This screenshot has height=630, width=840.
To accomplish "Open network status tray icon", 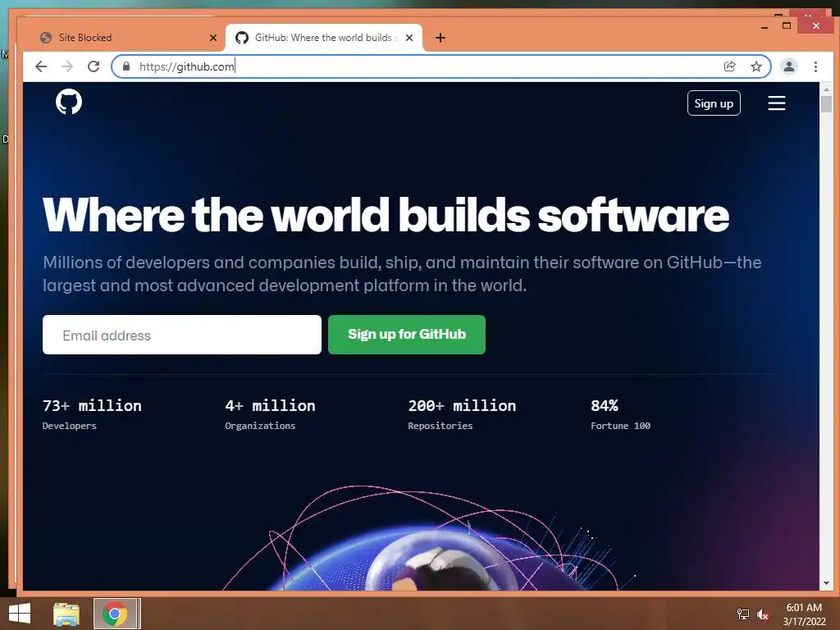I will tap(742, 614).
